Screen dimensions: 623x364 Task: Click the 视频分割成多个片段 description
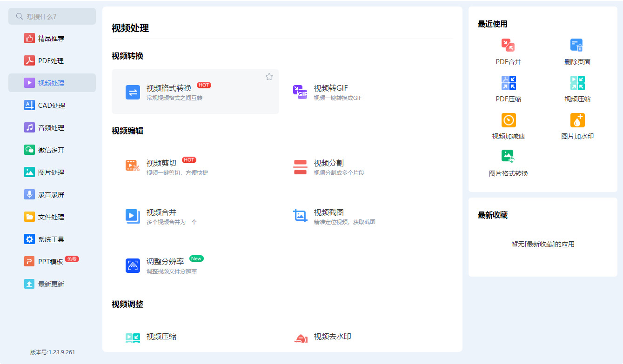tap(339, 173)
